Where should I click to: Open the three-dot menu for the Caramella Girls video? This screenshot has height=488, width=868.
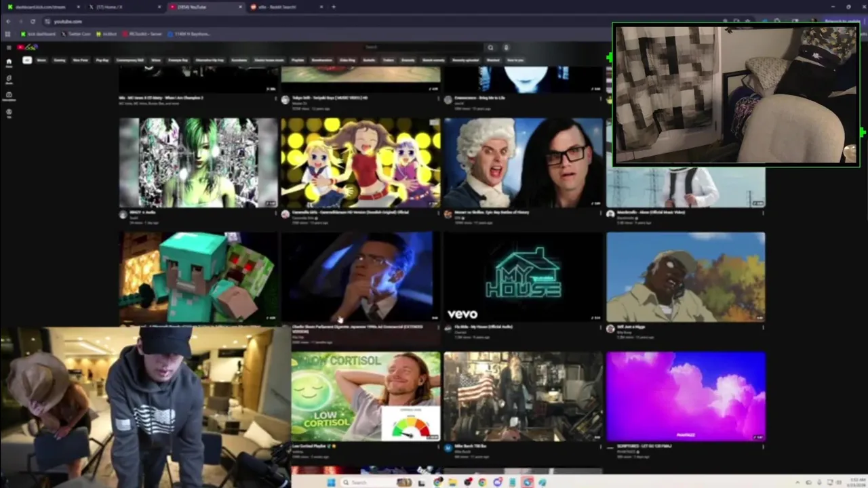438,213
